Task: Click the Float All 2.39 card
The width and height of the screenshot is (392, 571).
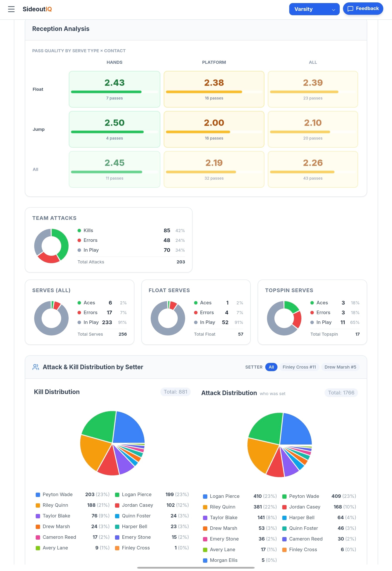Action: click(313, 89)
